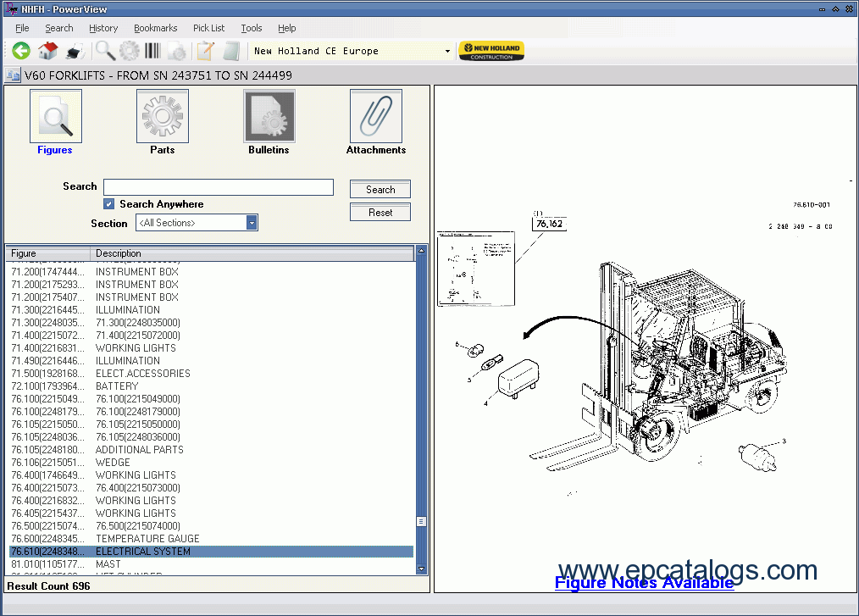Open the pick list clipboard icon
The image size is (859, 616).
tap(206, 51)
